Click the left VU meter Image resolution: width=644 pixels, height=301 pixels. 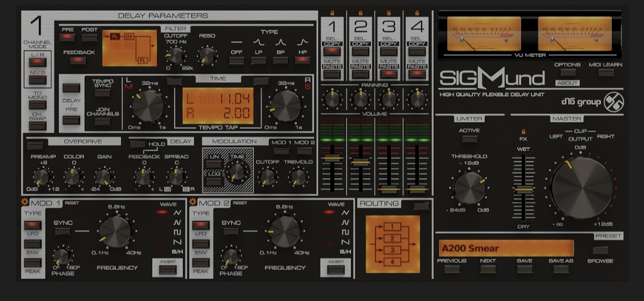(484, 33)
